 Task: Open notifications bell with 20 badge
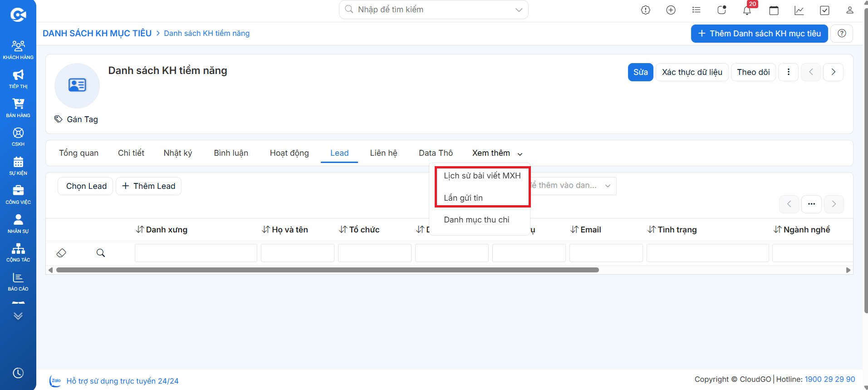[x=747, y=10]
